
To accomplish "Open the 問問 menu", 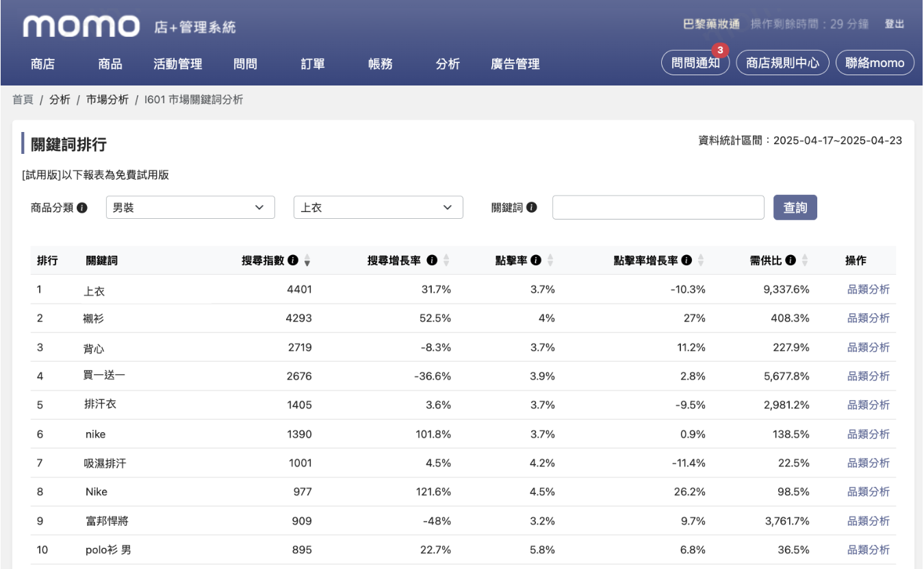I will click(x=245, y=64).
